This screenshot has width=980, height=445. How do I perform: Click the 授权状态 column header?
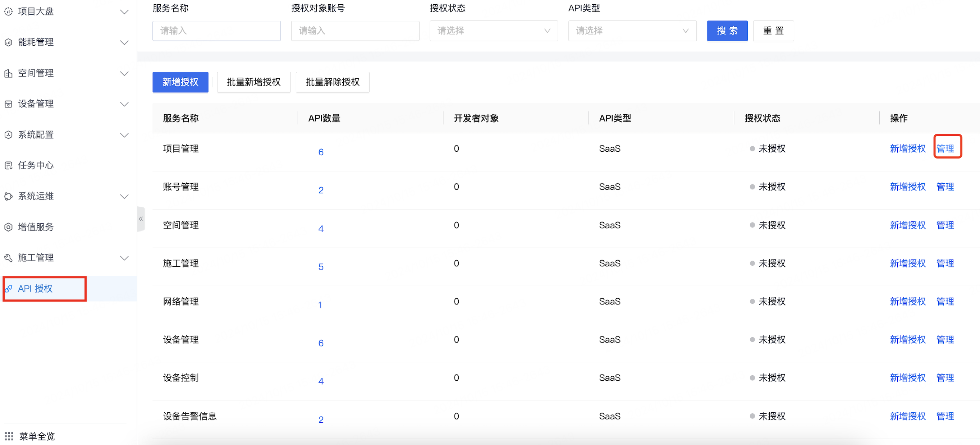[x=763, y=118]
